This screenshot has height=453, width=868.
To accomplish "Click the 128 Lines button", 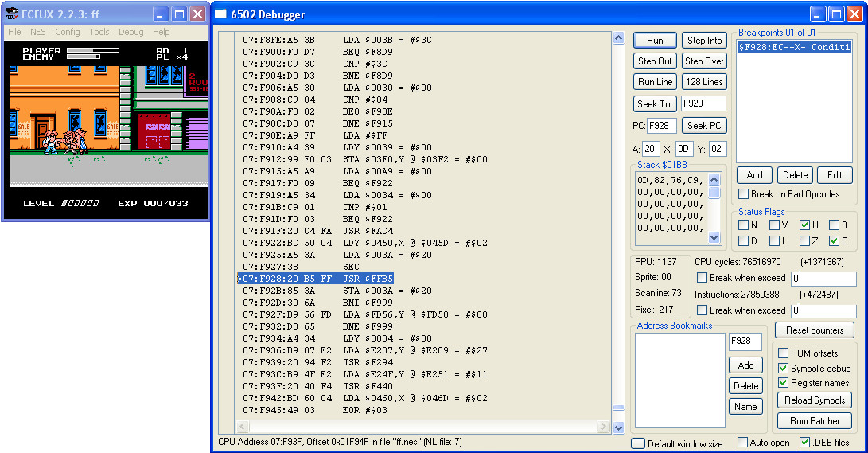I will (704, 82).
